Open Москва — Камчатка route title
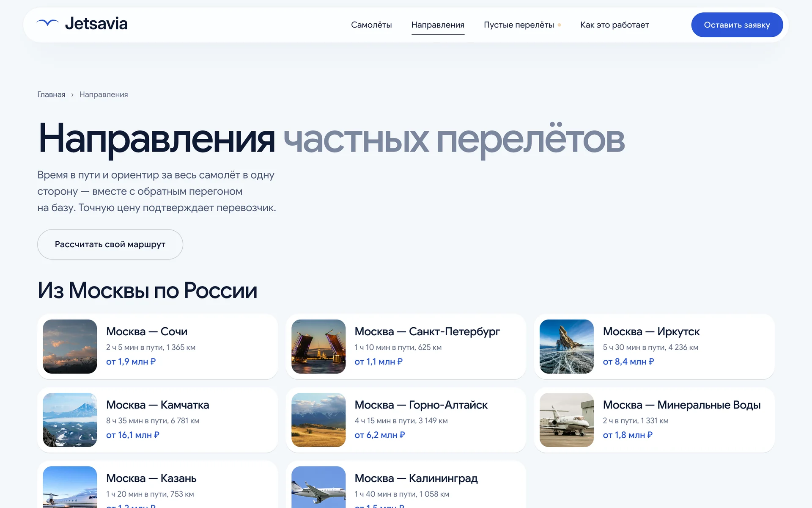 point(158,405)
